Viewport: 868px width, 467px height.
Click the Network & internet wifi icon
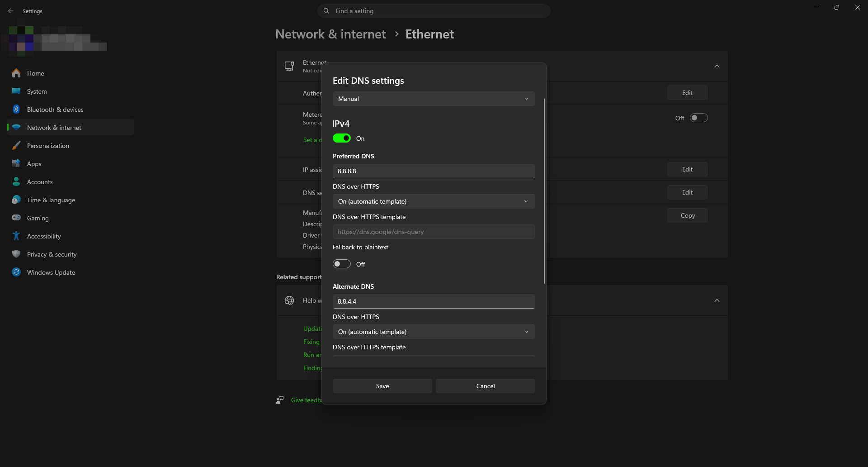click(x=16, y=127)
